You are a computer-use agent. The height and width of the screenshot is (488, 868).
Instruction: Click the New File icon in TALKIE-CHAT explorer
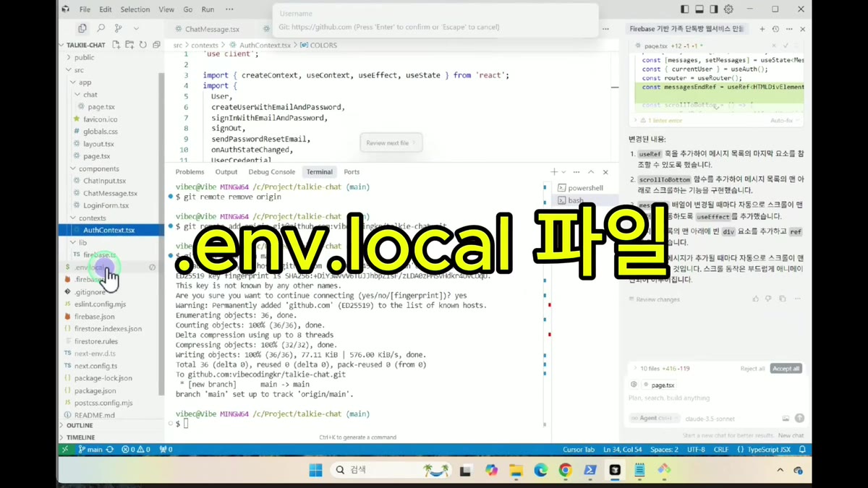tap(116, 45)
